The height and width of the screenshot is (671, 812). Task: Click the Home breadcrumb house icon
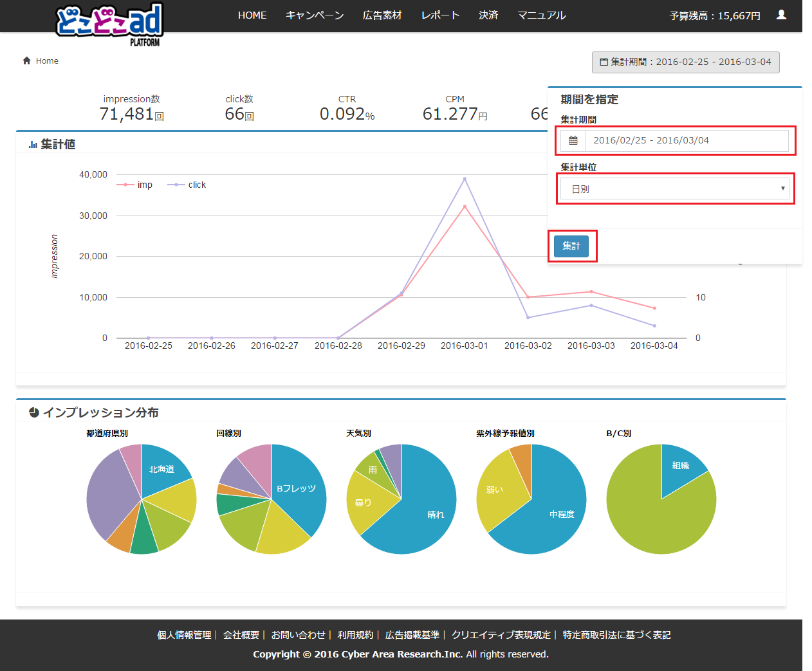(26, 60)
